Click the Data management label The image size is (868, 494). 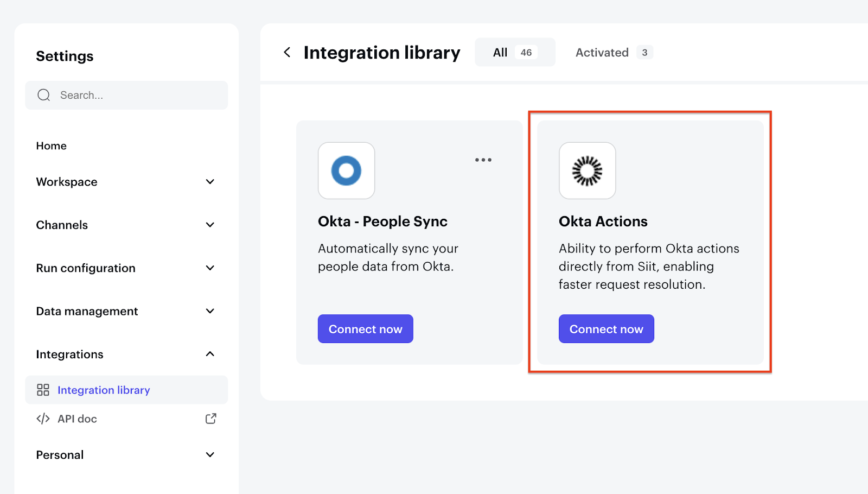coord(87,311)
